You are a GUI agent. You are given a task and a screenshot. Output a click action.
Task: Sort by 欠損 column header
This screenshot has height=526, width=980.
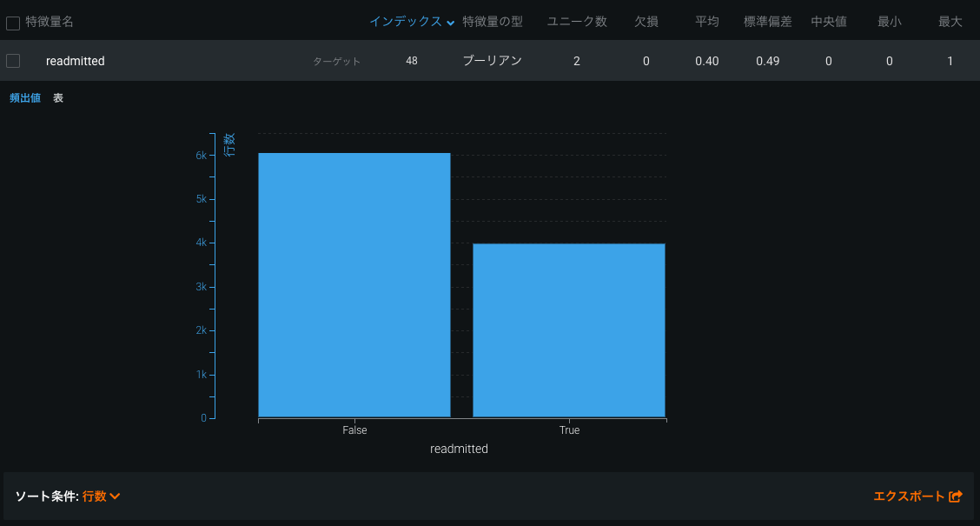coord(646,22)
